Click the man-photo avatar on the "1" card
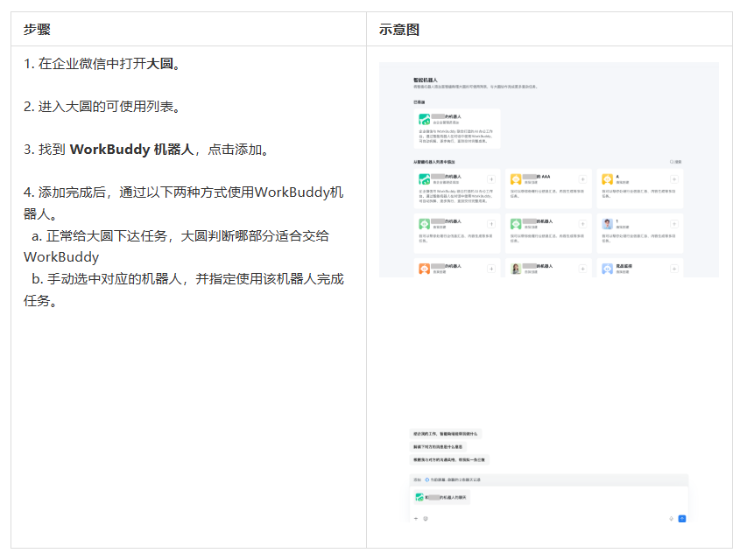 coord(608,224)
